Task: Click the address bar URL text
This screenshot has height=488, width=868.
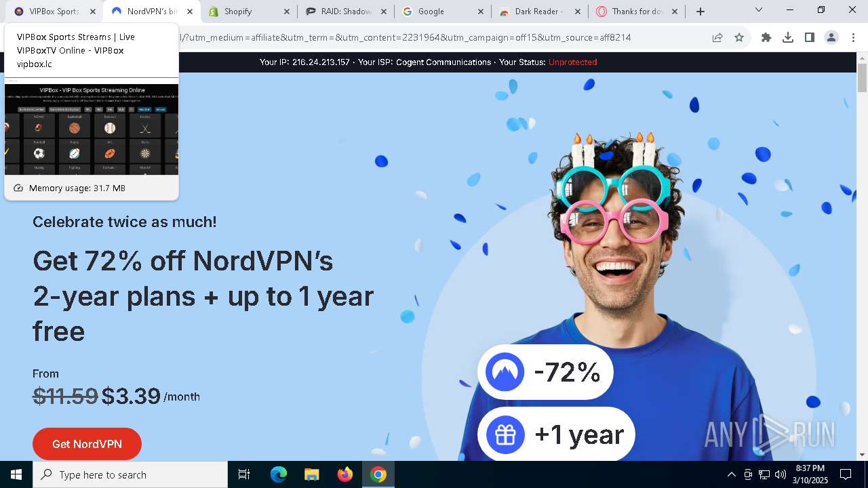Action: (x=406, y=38)
